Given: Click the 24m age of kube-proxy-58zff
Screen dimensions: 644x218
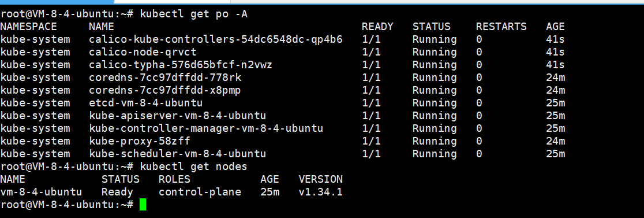Looking at the screenshot, I should coord(555,142).
